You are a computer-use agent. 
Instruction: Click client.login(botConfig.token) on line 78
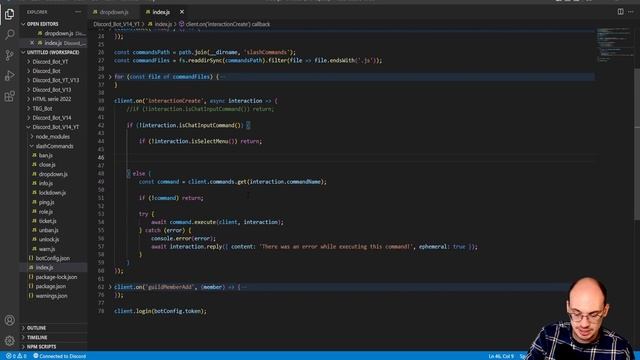160,311
